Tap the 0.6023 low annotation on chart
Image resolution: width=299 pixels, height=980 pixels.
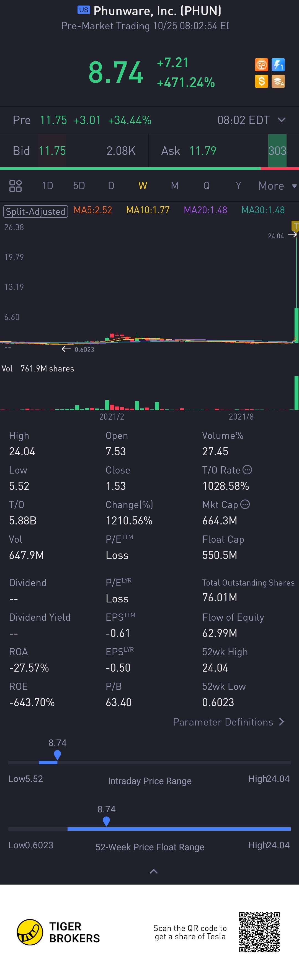pyautogui.click(x=84, y=350)
